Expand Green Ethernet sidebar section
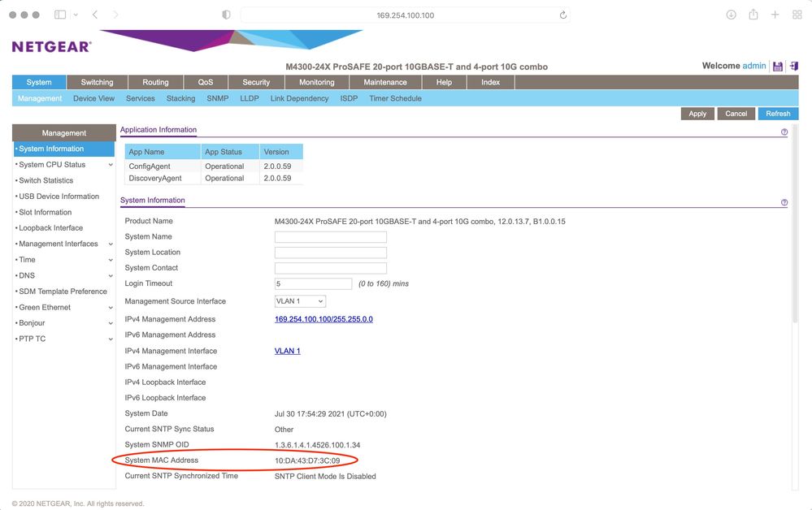 tap(111, 308)
